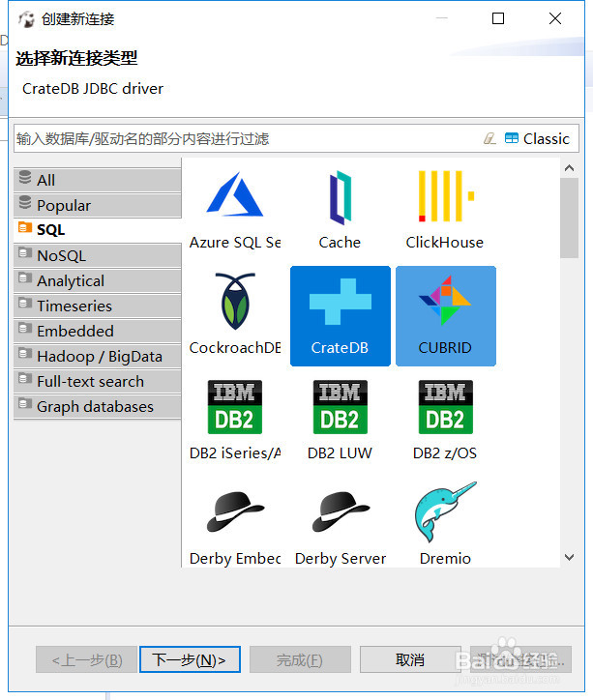This screenshot has width=593, height=700.
Task: Select DB2 iSeries/AS 400 driver
Action: pyautogui.click(x=235, y=421)
